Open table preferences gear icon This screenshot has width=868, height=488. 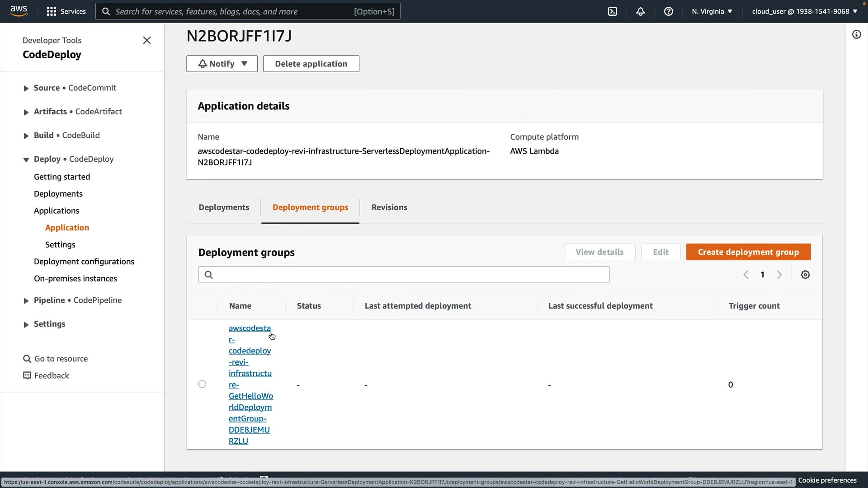805,275
